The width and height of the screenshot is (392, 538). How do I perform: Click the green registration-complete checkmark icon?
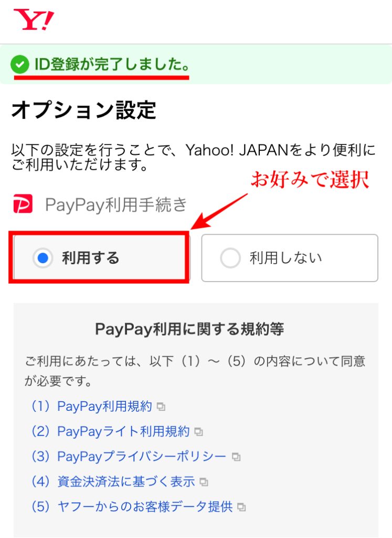click(20, 65)
